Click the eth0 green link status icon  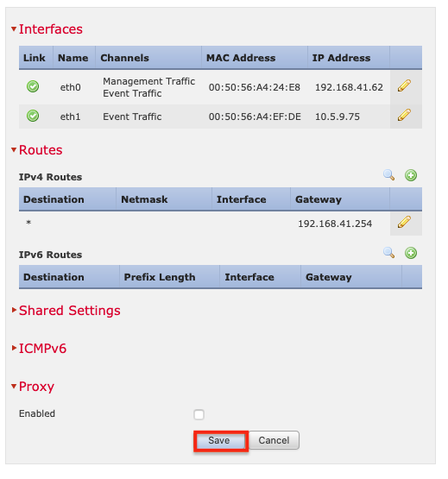tap(33, 86)
